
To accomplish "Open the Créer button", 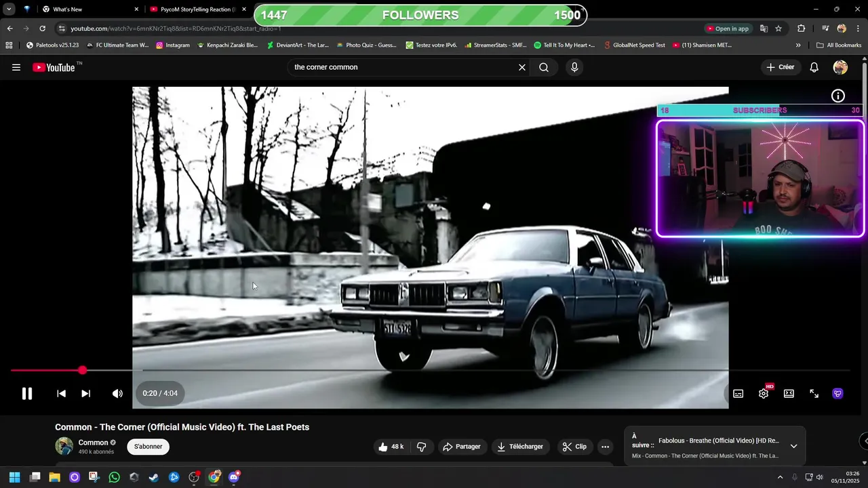I will pyautogui.click(x=781, y=67).
